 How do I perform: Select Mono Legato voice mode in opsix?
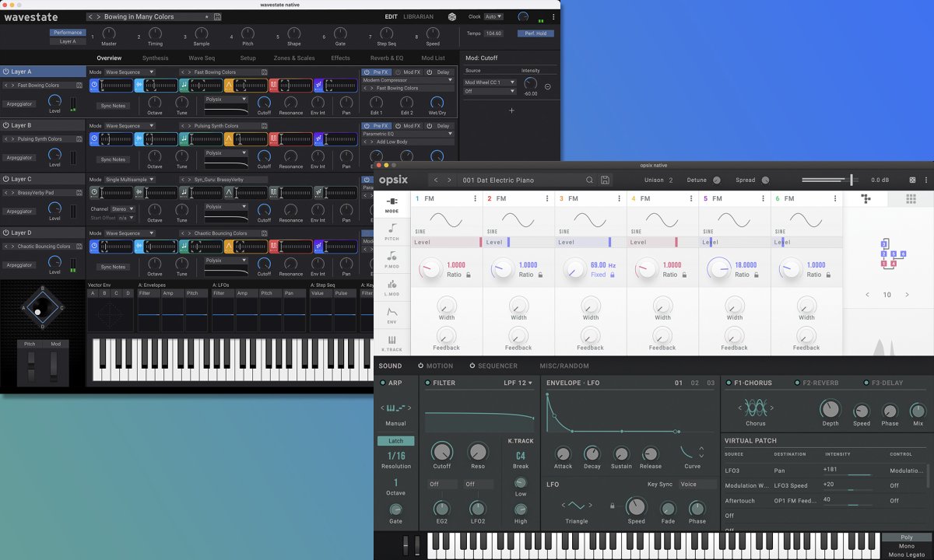pos(905,555)
